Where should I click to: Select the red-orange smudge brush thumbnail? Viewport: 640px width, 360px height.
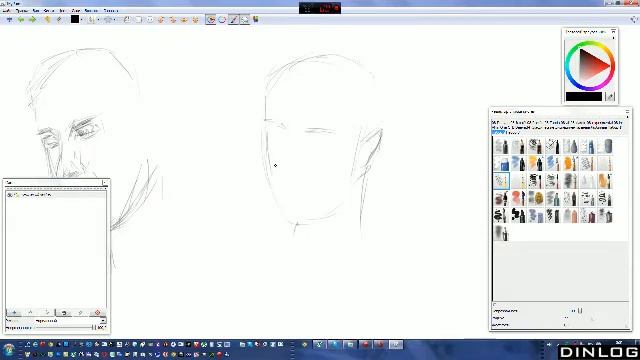tap(518, 198)
